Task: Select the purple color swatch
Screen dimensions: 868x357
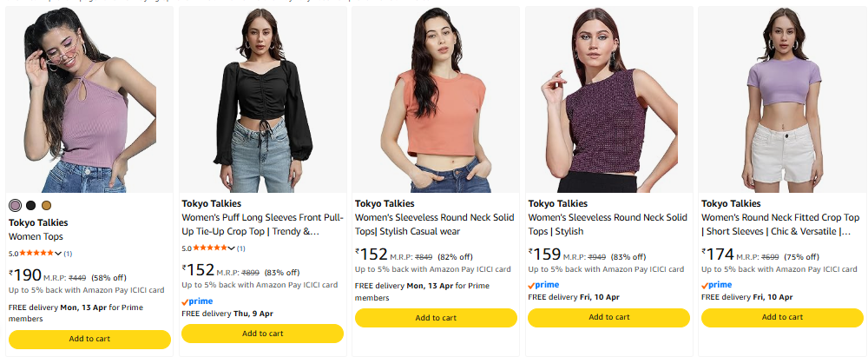Action: pyautogui.click(x=15, y=205)
